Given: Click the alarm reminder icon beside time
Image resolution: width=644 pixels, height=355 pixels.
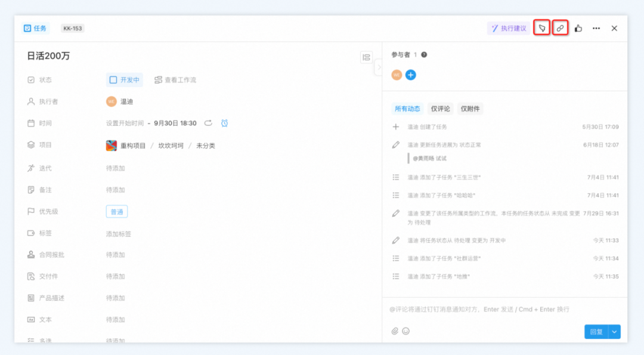Looking at the screenshot, I should click(224, 123).
